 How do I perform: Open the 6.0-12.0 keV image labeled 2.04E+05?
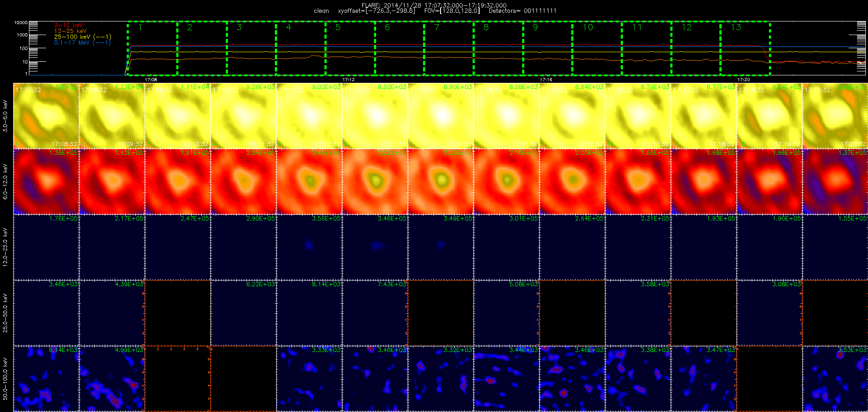[x=243, y=181]
